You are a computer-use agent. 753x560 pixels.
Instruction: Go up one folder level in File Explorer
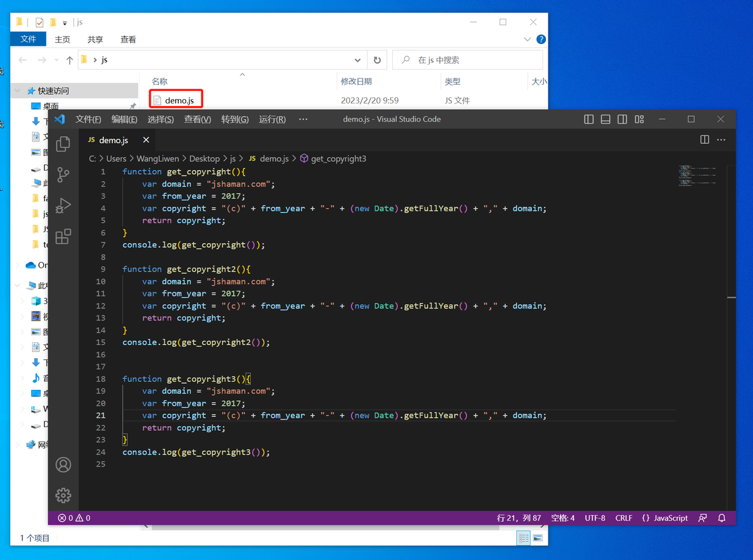(70, 60)
